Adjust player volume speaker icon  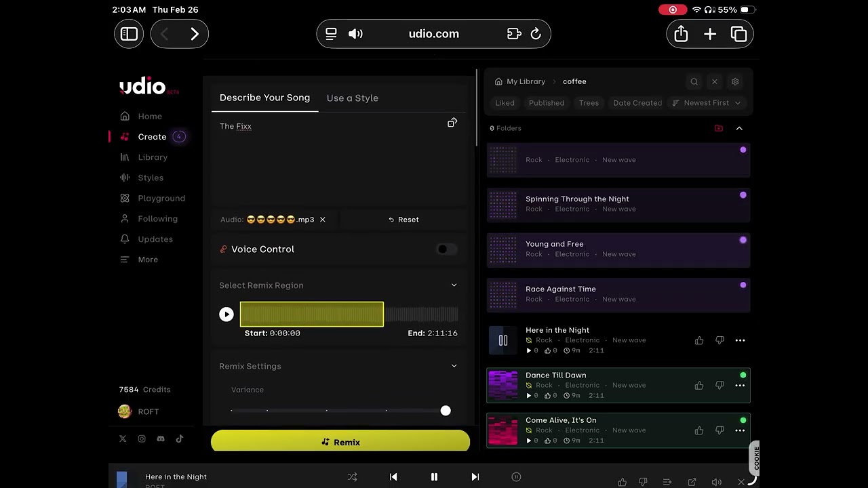click(716, 482)
